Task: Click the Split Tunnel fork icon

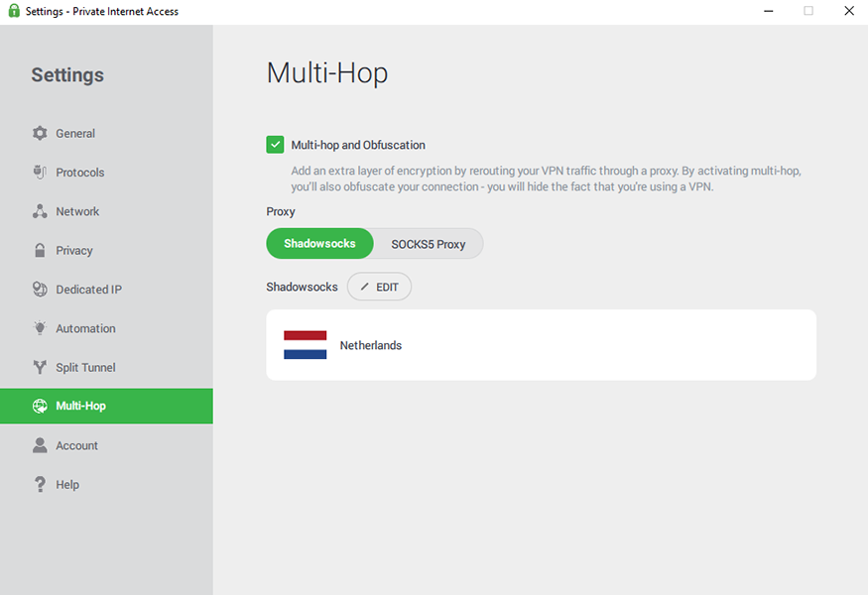Action: (x=40, y=368)
